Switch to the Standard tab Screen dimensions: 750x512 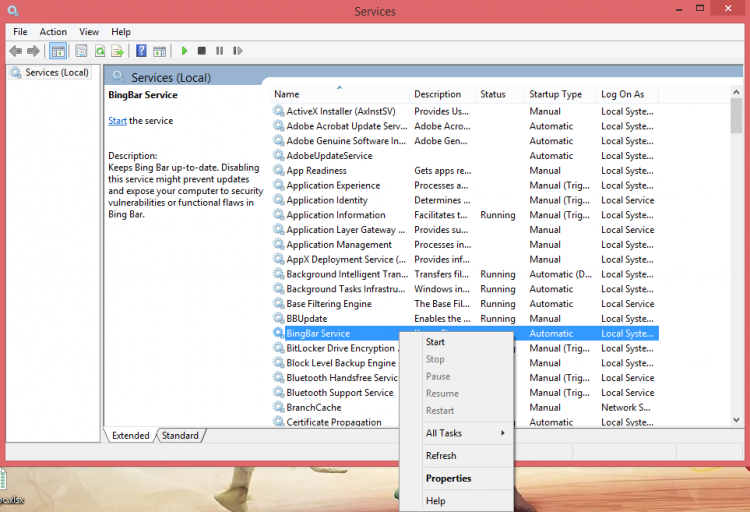point(180,436)
